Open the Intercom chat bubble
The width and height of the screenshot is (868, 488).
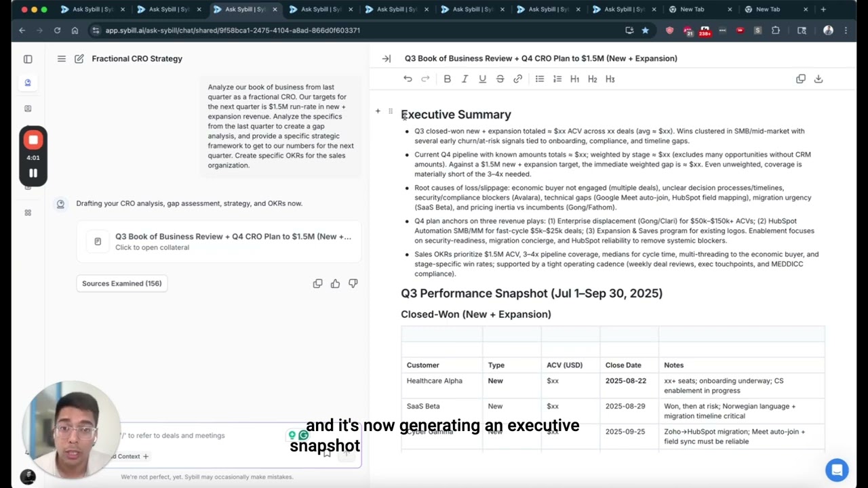coord(837,470)
